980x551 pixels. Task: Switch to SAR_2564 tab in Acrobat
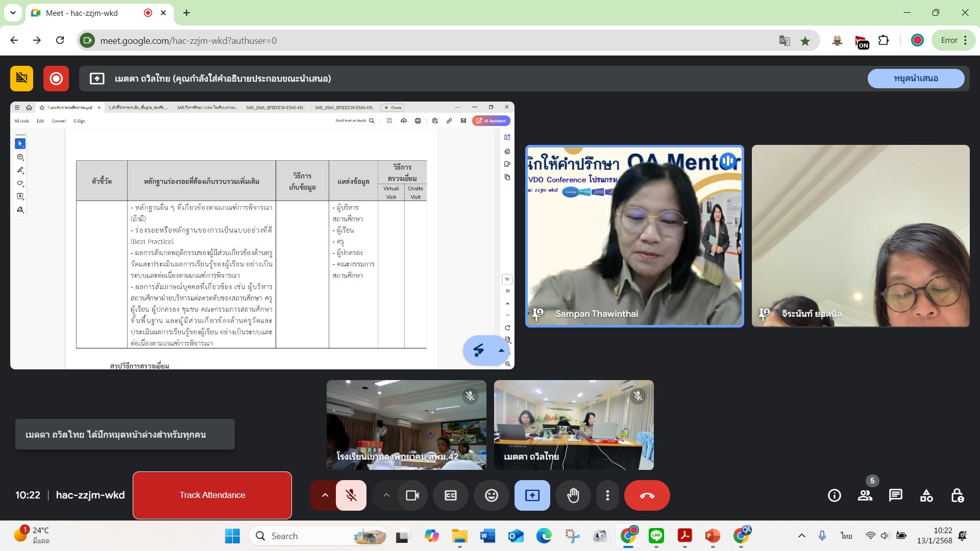345,108
